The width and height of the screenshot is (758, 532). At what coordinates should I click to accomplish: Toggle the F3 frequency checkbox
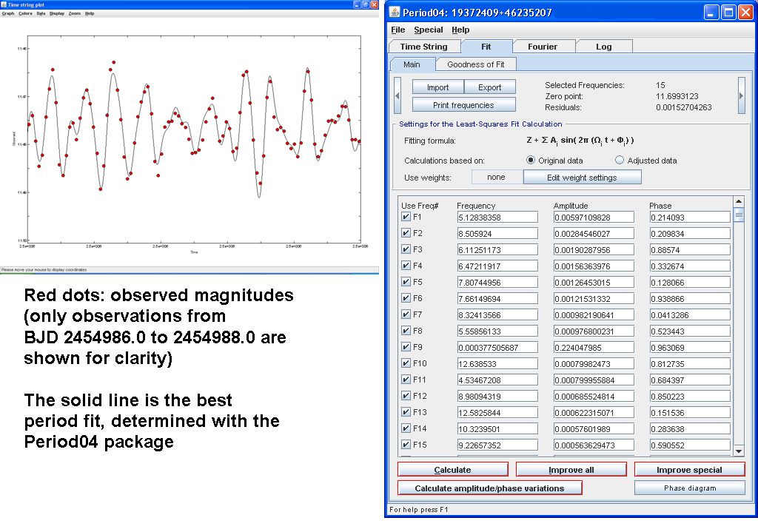[406, 249]
